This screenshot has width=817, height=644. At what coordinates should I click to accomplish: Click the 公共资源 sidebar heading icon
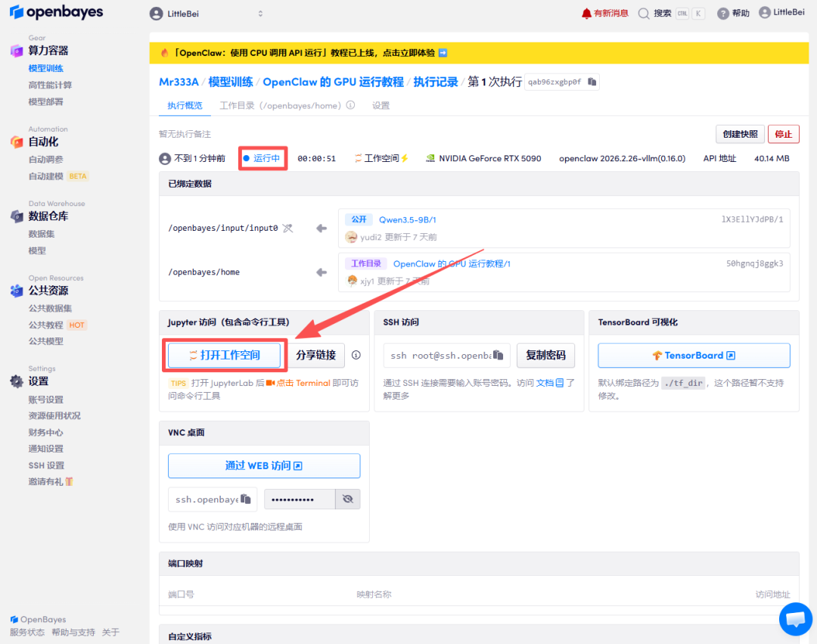pos(17,291)
